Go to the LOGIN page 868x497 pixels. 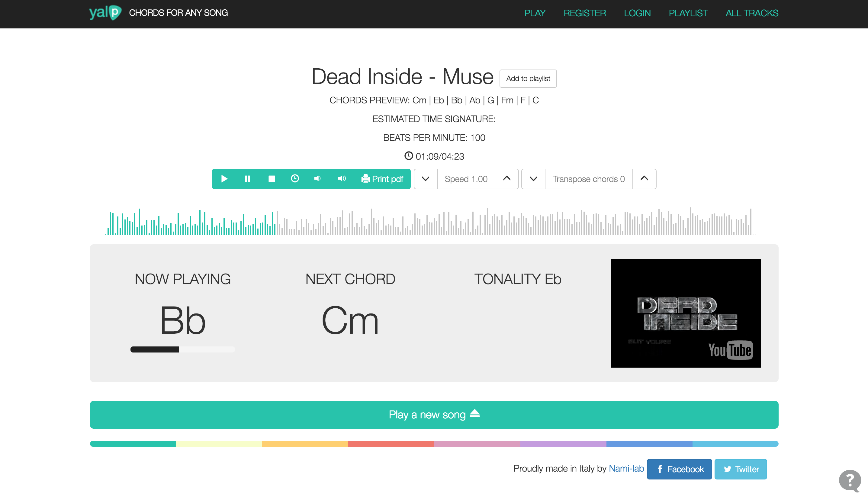637,13
